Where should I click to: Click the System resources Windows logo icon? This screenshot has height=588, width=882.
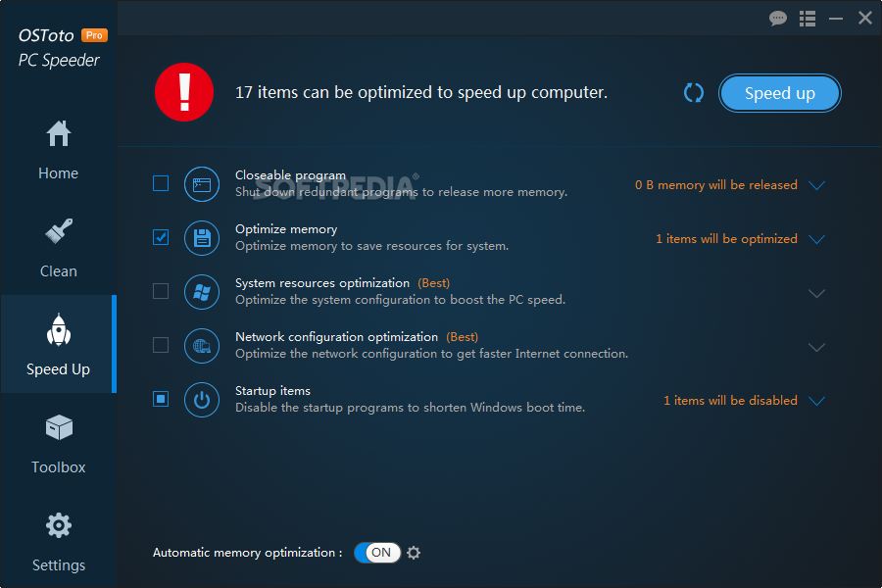pos(201,292)
